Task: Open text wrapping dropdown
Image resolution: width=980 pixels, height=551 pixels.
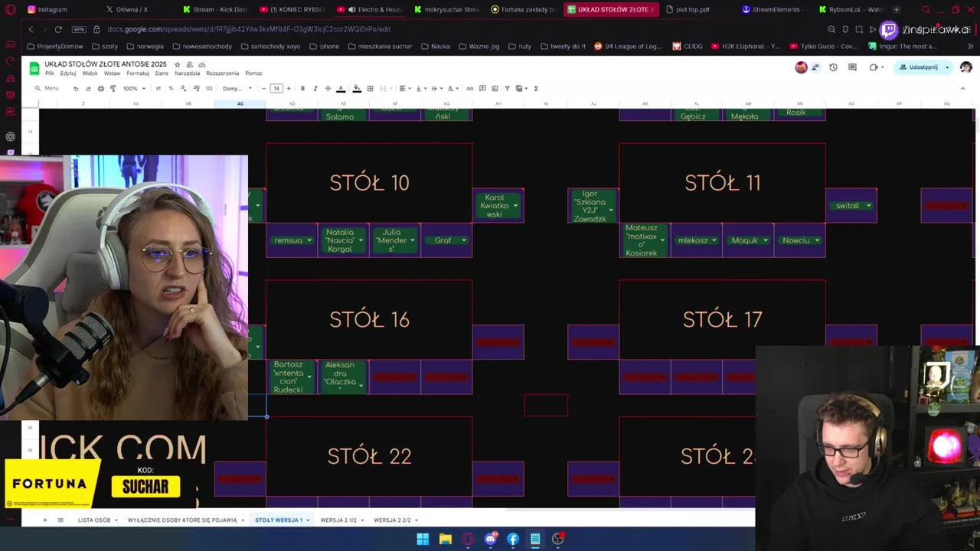Action: tap(436, 89)
